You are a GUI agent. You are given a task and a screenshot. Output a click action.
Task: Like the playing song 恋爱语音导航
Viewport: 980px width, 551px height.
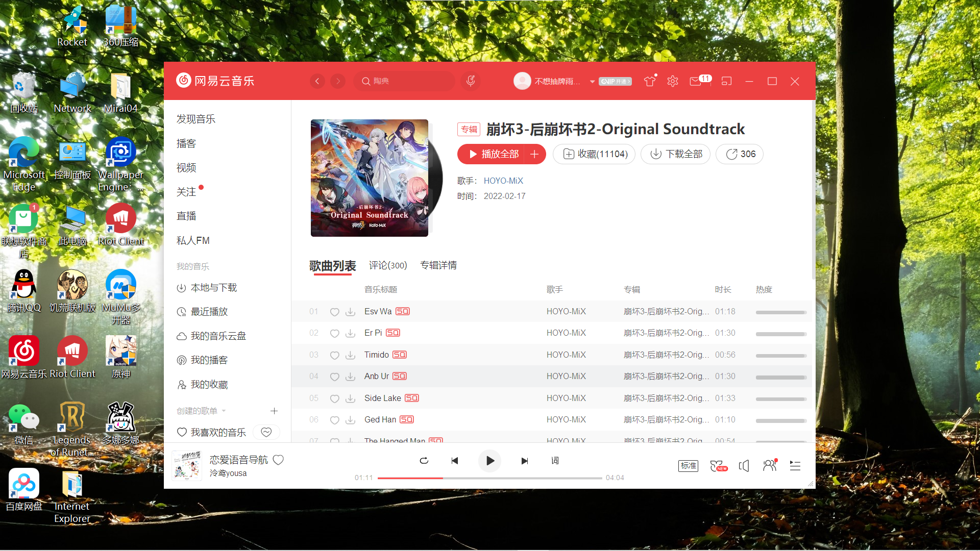pos(278,460)
